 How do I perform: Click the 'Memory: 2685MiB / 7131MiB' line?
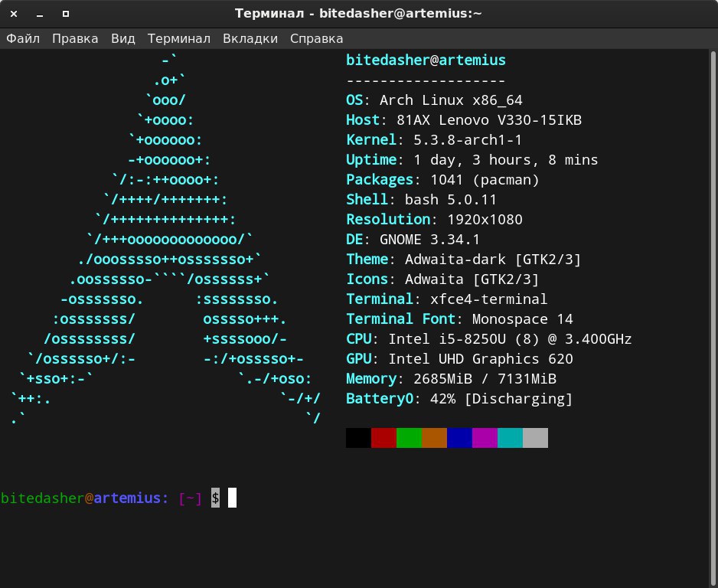click(x=451, y=379)
